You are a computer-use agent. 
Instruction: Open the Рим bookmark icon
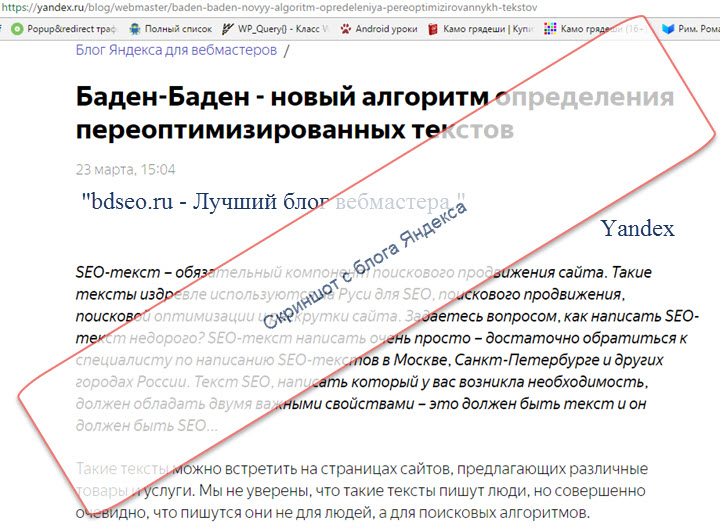668,29
